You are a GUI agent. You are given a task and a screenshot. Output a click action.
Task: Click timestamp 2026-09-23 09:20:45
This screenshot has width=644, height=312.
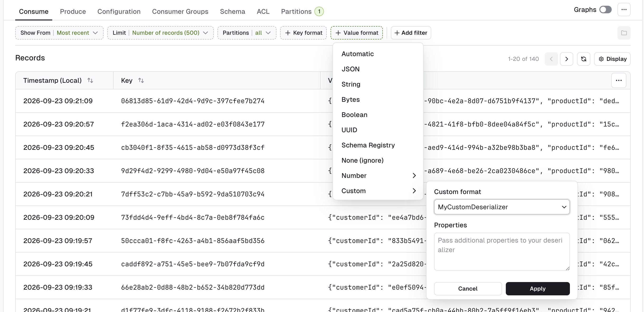point(58,147)
